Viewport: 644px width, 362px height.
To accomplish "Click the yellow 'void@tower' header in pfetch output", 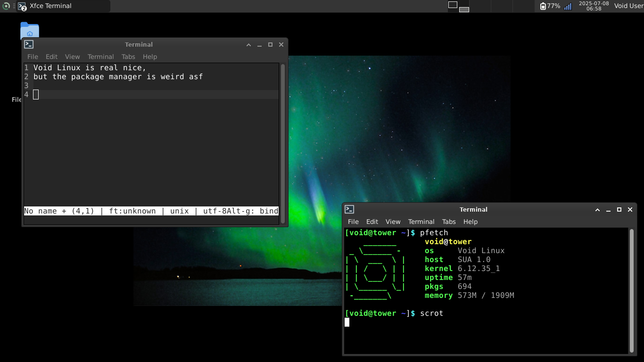I will point(448,242).
